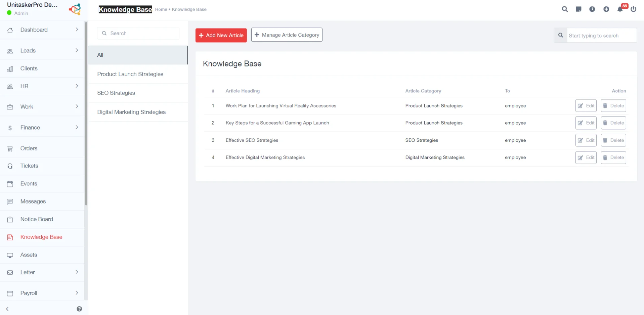The image size is (644, 315).
Task: Click the Article Category column header
Action: point(423,91)
